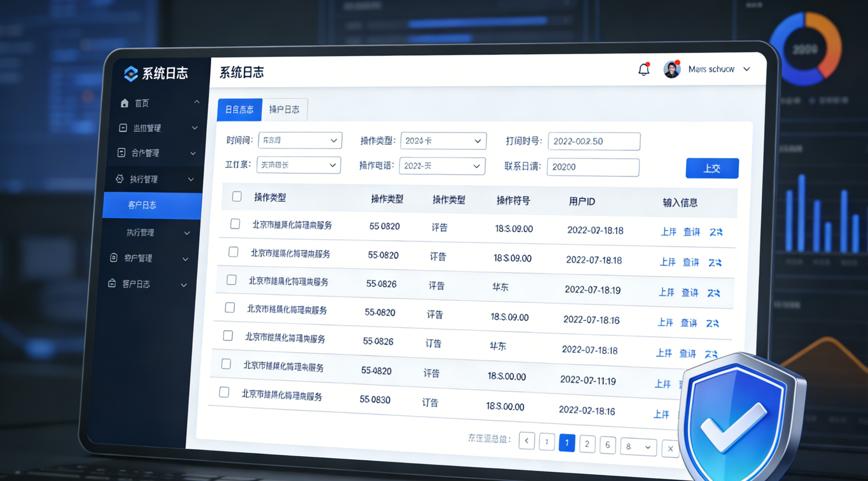Viewport: 868px width, 481px height.
Task: Go to previous page using left arrow
Action: pyautogui.click(x=526, y=441)
